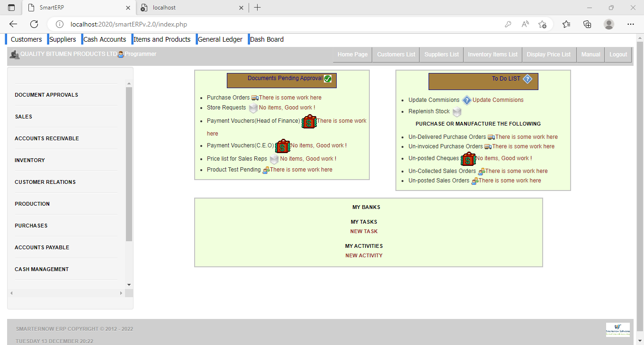The height and width of the screenshot is (345, 644).
Task: Click the money bag icon beside Un-posted Cheques
Action: (468, 159)
